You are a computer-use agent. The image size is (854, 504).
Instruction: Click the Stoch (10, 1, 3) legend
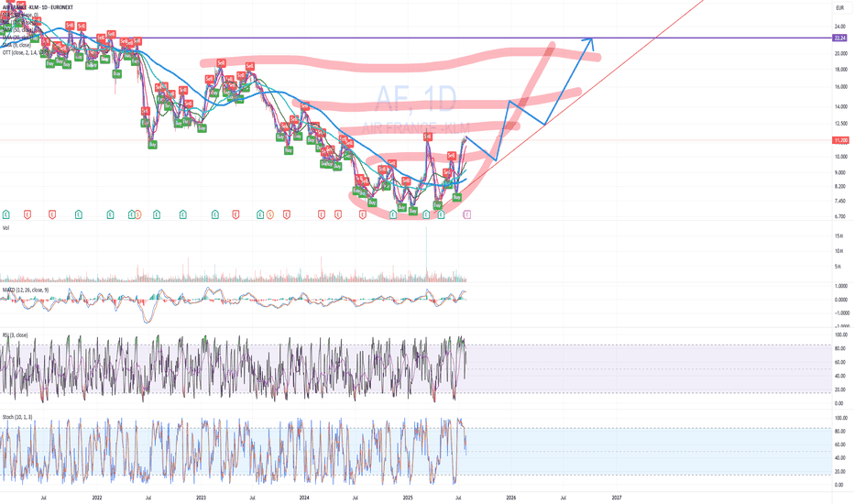click(x=17, y=417)
